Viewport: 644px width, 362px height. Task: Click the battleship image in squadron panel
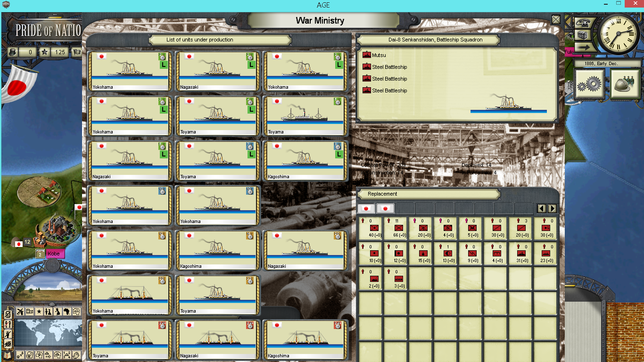pos(509,103)
